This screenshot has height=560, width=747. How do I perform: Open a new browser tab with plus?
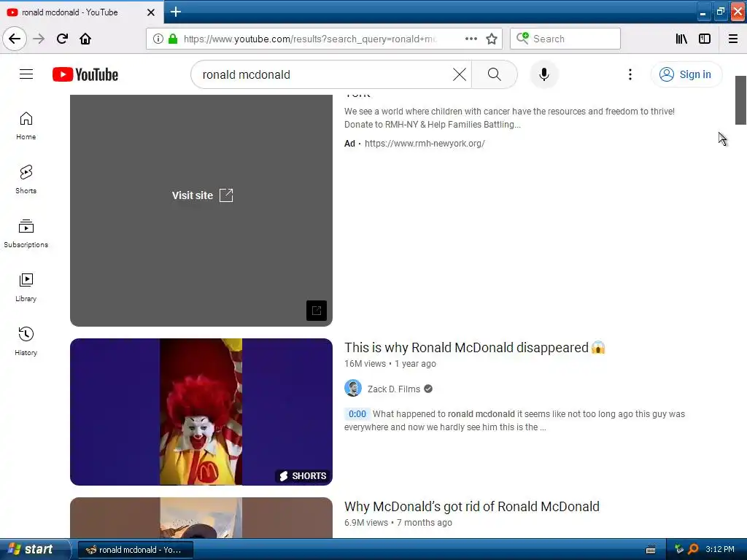tap(176, 12)
